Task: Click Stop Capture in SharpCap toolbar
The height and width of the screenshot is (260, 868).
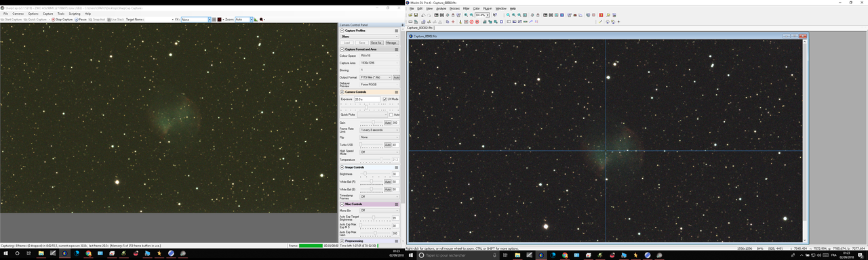Action: (x=63, y=20)
